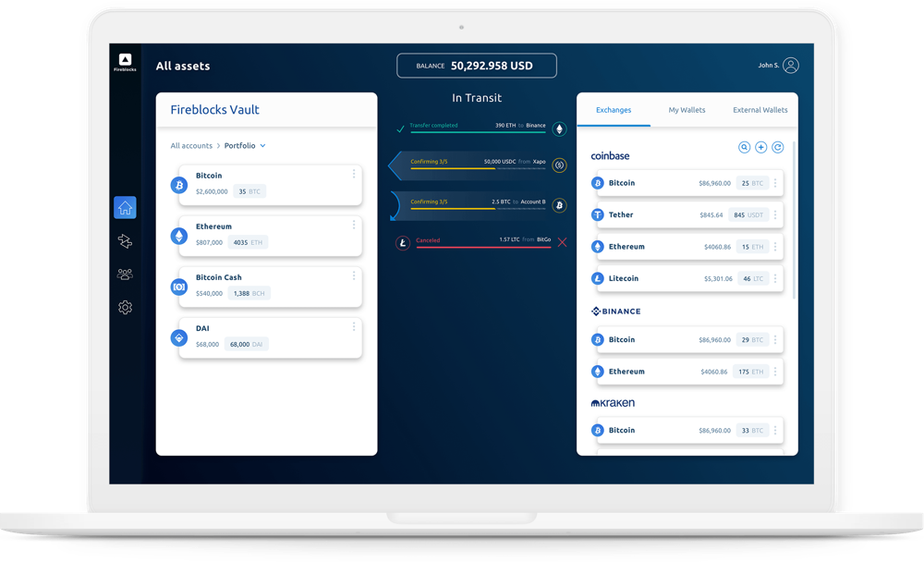Open the options menu for Coinbase Tether
Viewport: 924px width, 562px height.
(775, 214)
